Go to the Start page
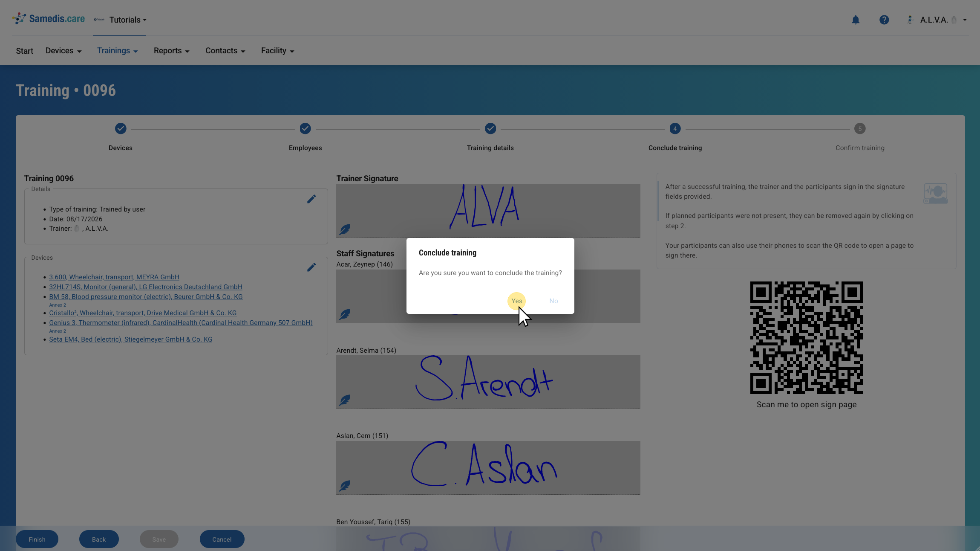The image size is (980, 551). [x=25, y=51]
